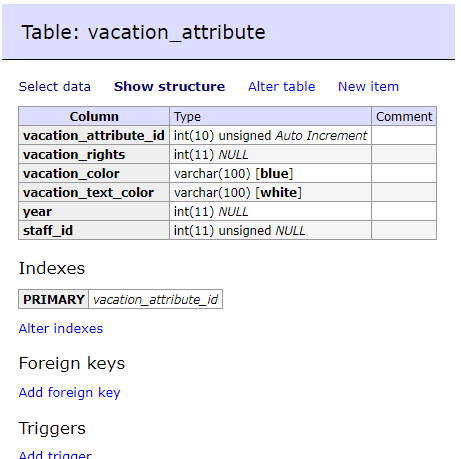This screenshot has height=459, width=461.
Task: Click the Column table header
Action: [94, 116]
